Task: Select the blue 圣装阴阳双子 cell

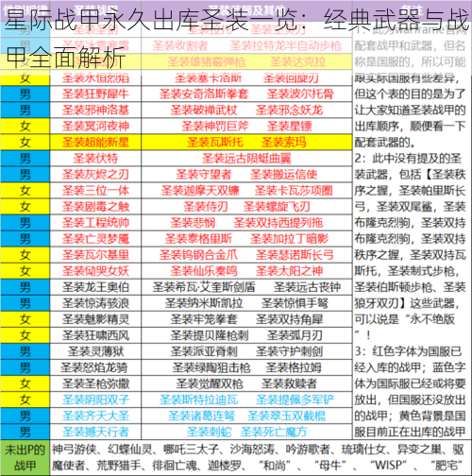Action: 95,399
